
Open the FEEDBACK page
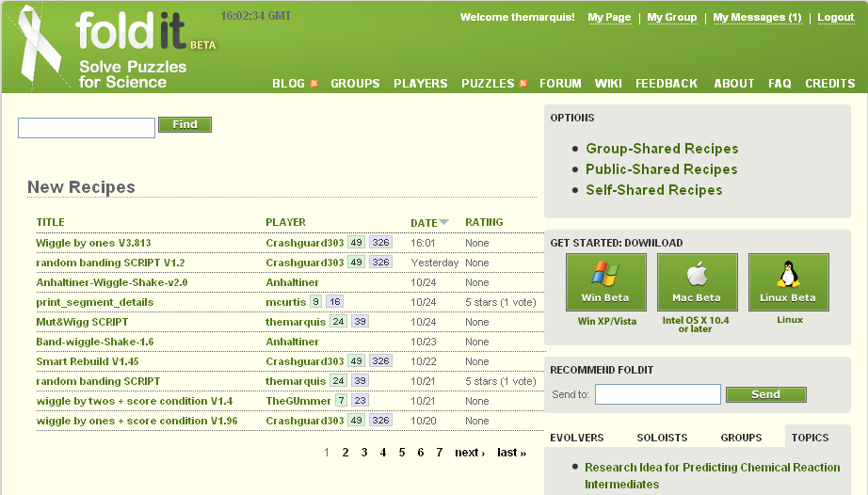[x=667, y=84]
